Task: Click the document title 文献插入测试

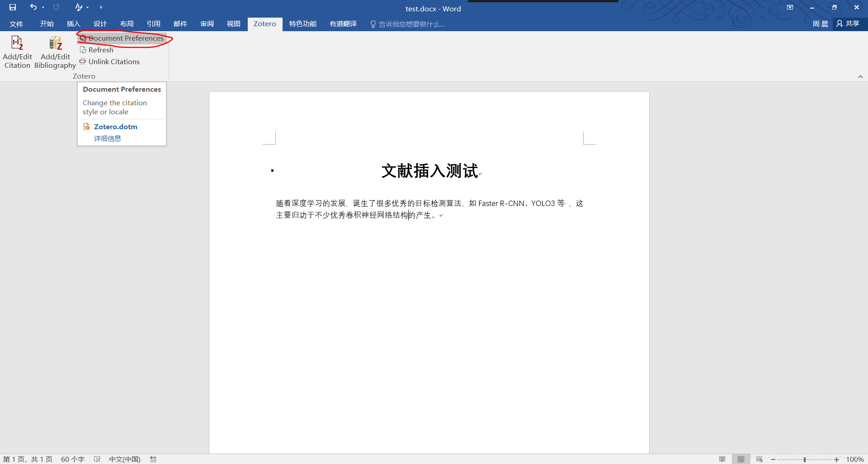Action: click(429, 171)
